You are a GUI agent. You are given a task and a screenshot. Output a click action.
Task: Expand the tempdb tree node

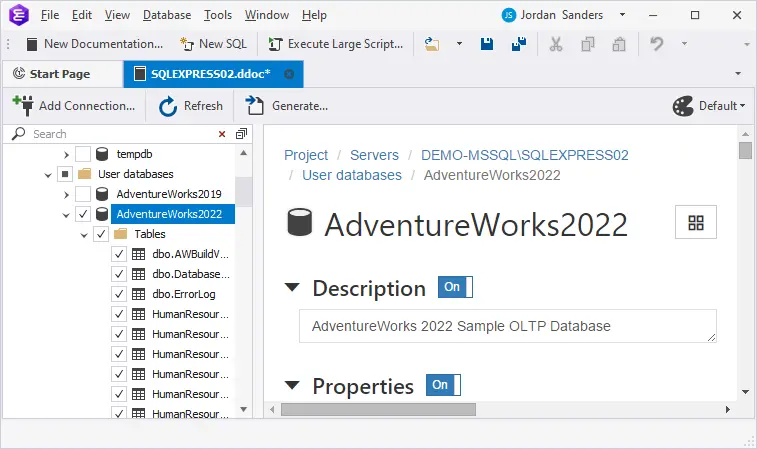(x=66, y=154)
